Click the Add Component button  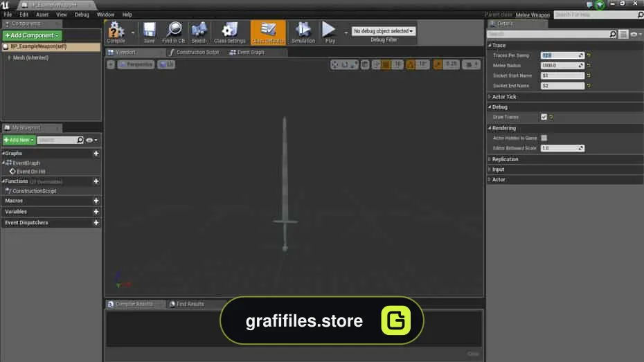pyautogui.click(x=32, y=35)
